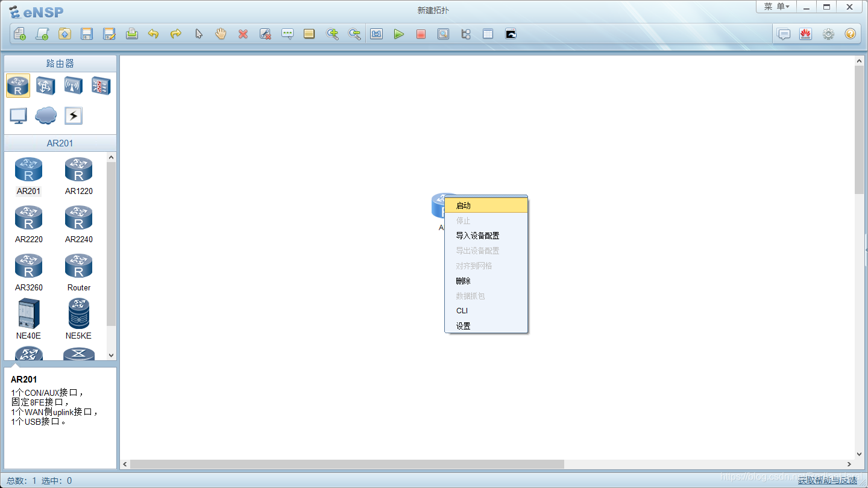Screen dimensions: 868x488
Task: Select the Switch device category
Action: click(46, 86)
